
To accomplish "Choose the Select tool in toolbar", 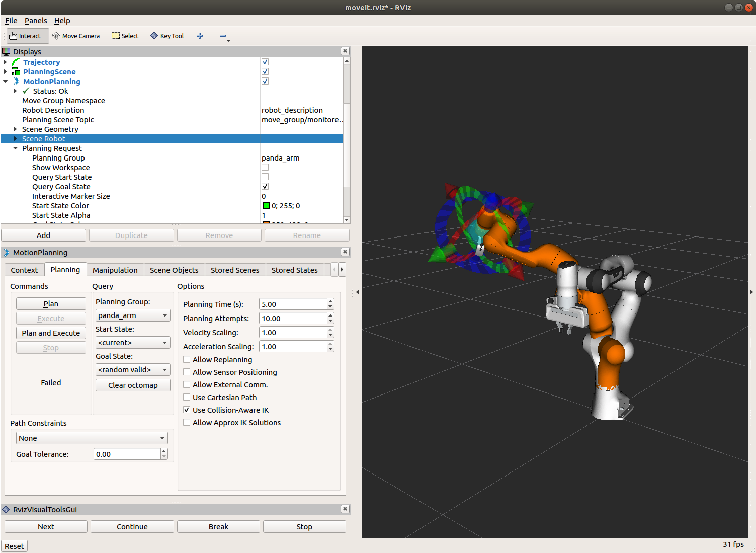I will point(125,36).
